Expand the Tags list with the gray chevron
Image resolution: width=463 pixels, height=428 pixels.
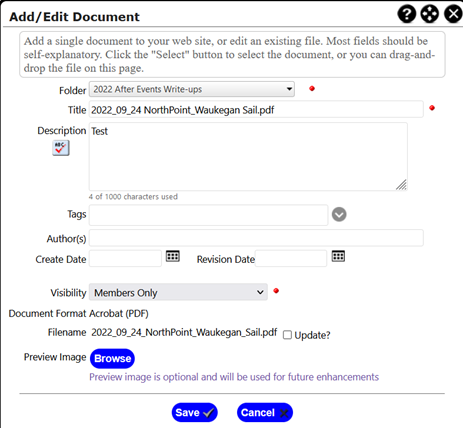[x=339, y=214]
